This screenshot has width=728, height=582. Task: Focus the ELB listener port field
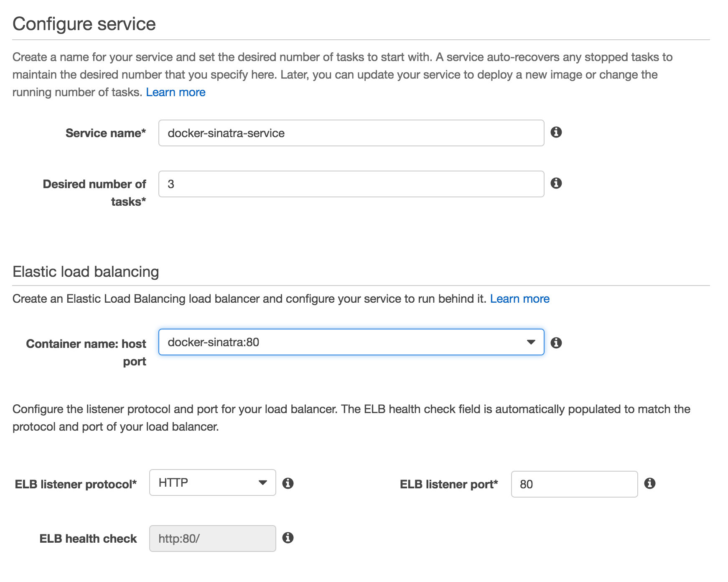click(x=574, y=484)
